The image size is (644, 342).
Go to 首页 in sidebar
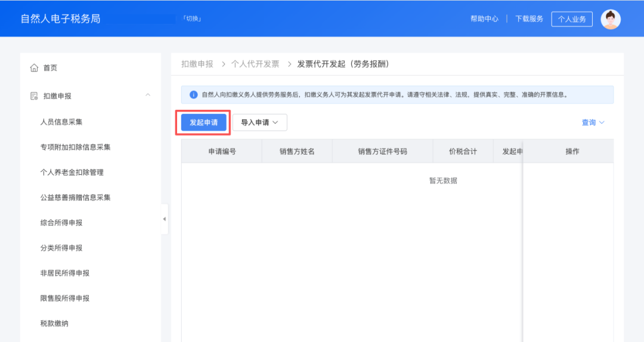click(x=50, y=68)
